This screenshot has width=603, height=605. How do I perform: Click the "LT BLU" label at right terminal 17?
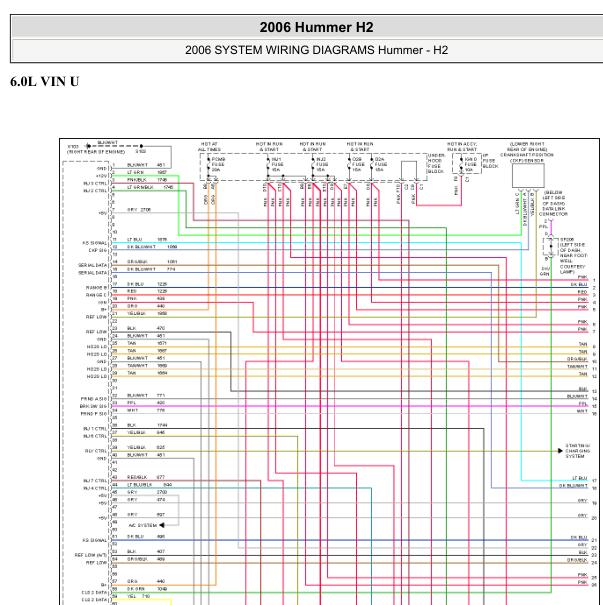[x=580, y=478]
